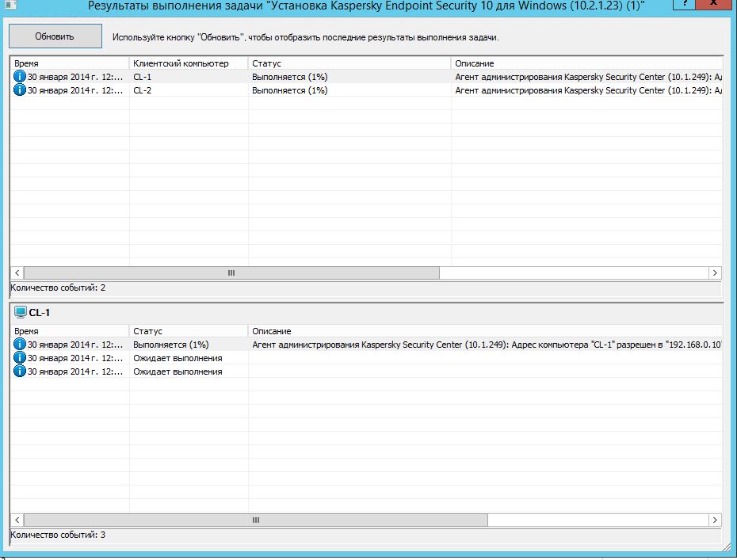Click time cell in CL-1 row of top table
Viewport: 737px width, 560px height.
[x=75, y=77]
